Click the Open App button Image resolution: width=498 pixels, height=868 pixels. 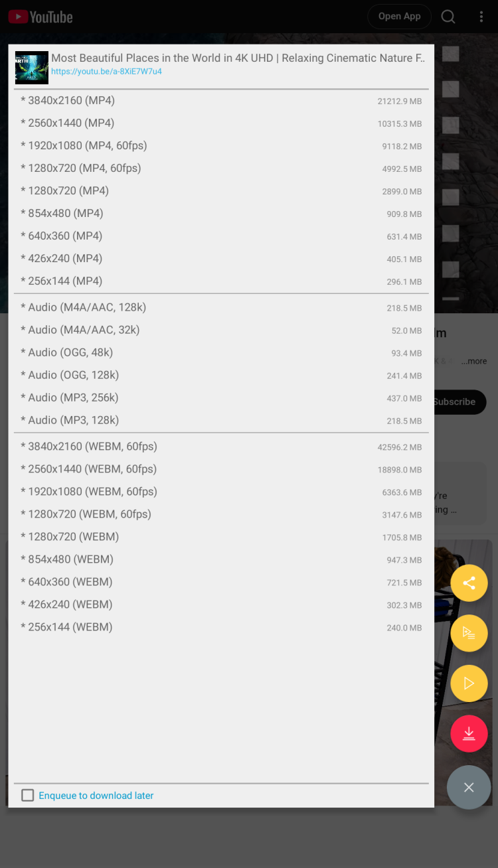(x=399, y=17)
